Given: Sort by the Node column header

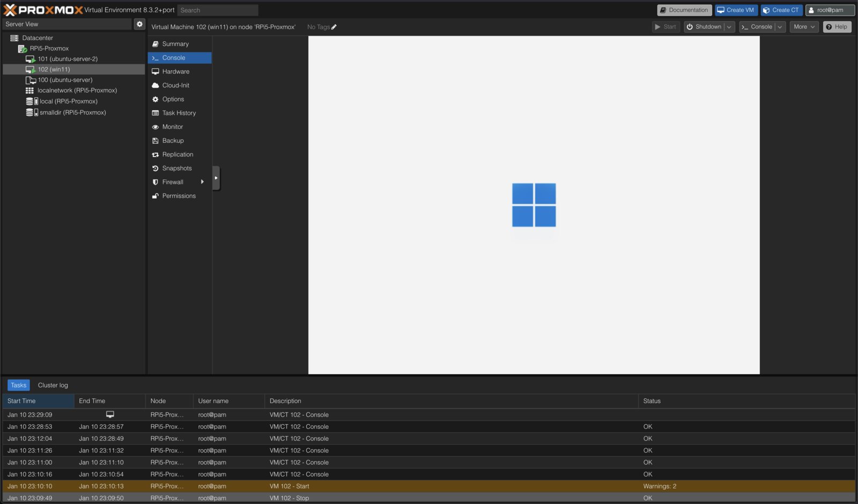Looking at the screenshot, I should (169, 401).
